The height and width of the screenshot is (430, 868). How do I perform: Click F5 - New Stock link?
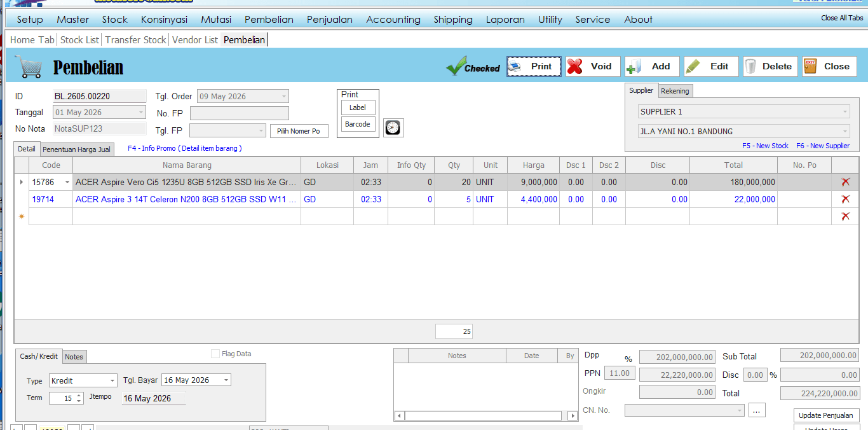tap(765, 146)
